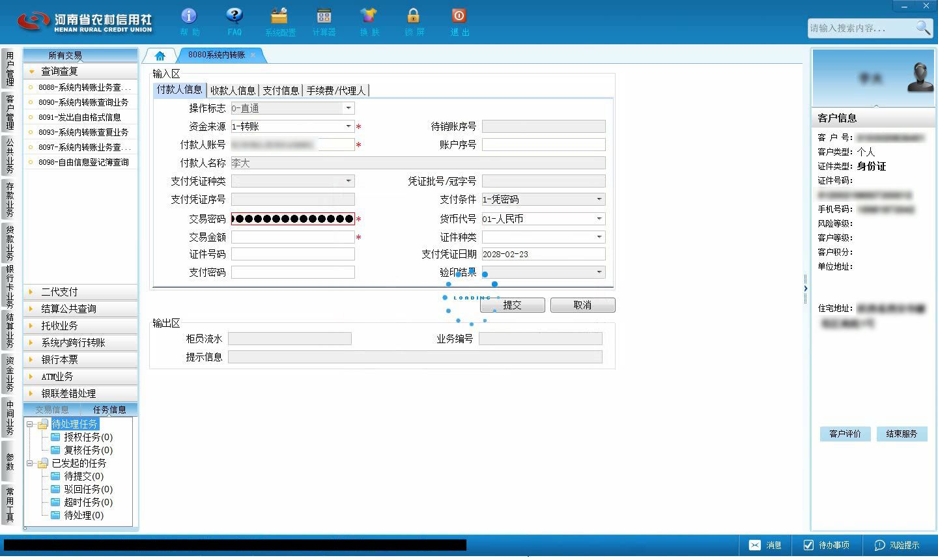Collapse right panel with splitter arrow
The image size is (938, 560).
click(x=806, y=288)
